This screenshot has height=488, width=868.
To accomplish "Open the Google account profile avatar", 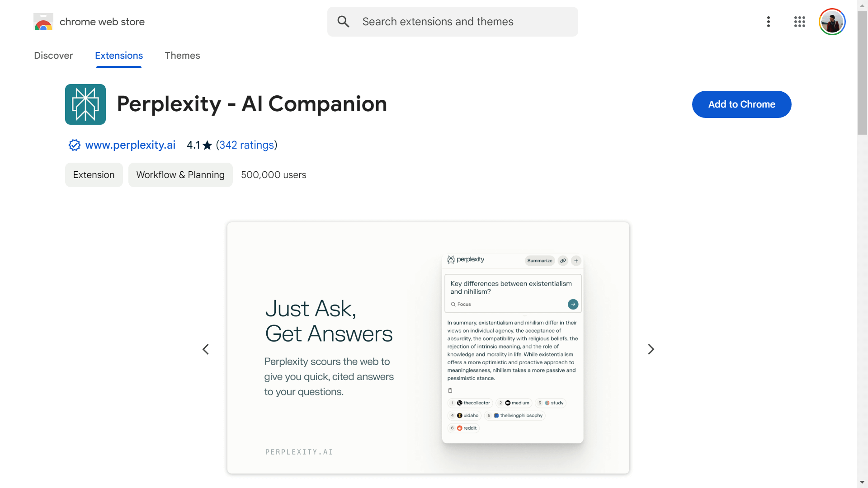I will tap(832, 22).
